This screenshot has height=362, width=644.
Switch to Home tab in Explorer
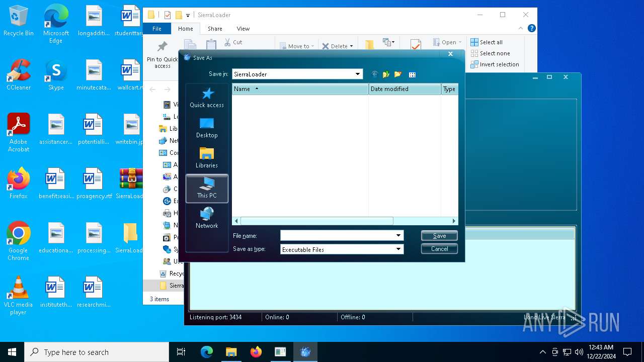coord(185,29)
